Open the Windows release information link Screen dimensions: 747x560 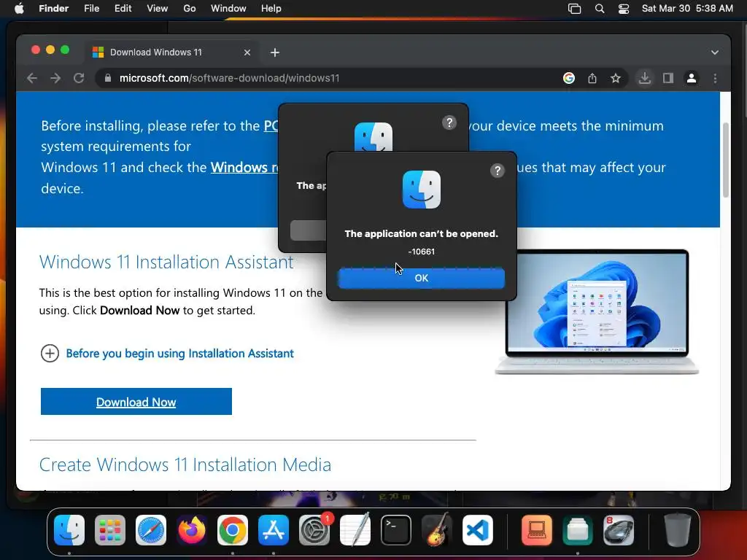tap(244, 167)
